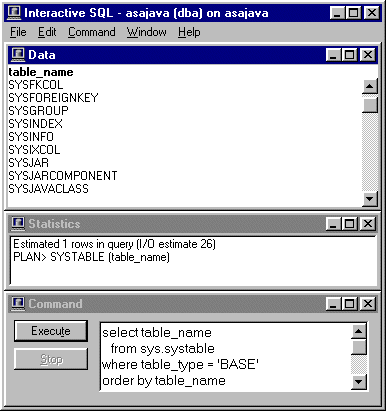Close the Command window
Screen dimensions: 386x411
click(368, 304)
